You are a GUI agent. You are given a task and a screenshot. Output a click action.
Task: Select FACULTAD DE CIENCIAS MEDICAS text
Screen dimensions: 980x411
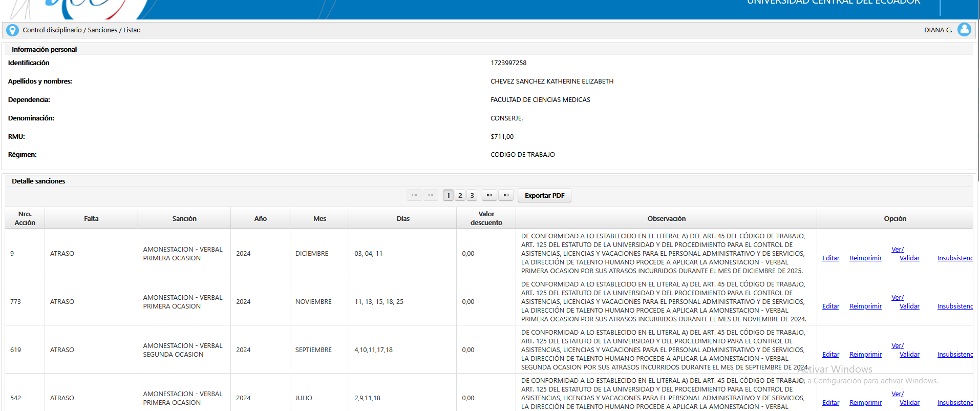540,100
